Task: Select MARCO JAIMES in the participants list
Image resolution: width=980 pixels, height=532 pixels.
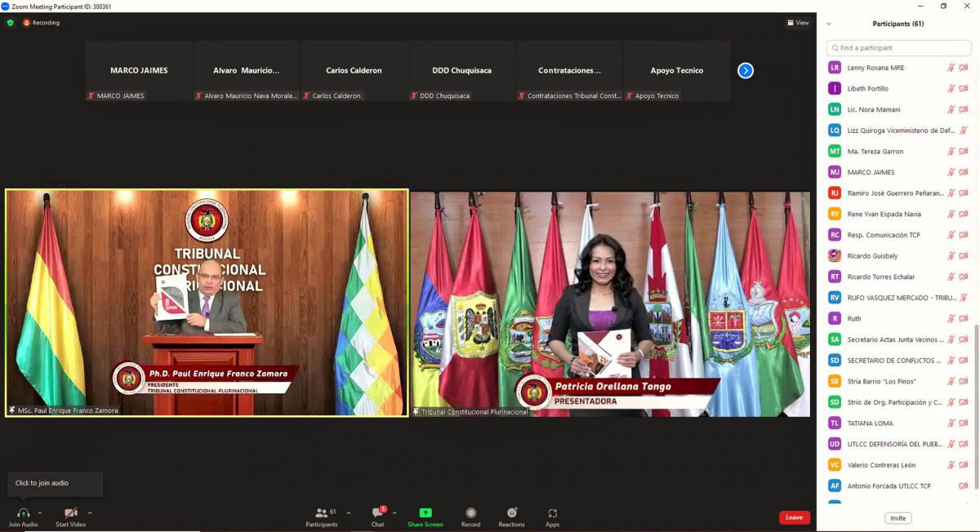Action: (x=871, y=172)
